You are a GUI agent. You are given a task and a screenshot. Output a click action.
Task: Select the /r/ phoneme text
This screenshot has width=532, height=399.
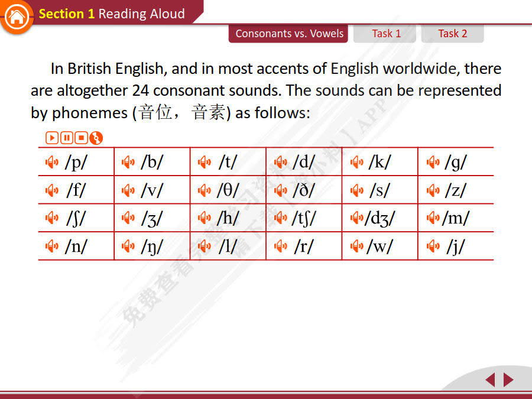[x=304, y=246]
